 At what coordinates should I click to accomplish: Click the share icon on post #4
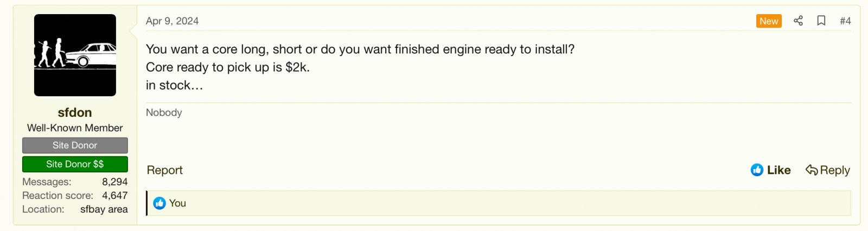pyautogui.click(x=798, y=21)
